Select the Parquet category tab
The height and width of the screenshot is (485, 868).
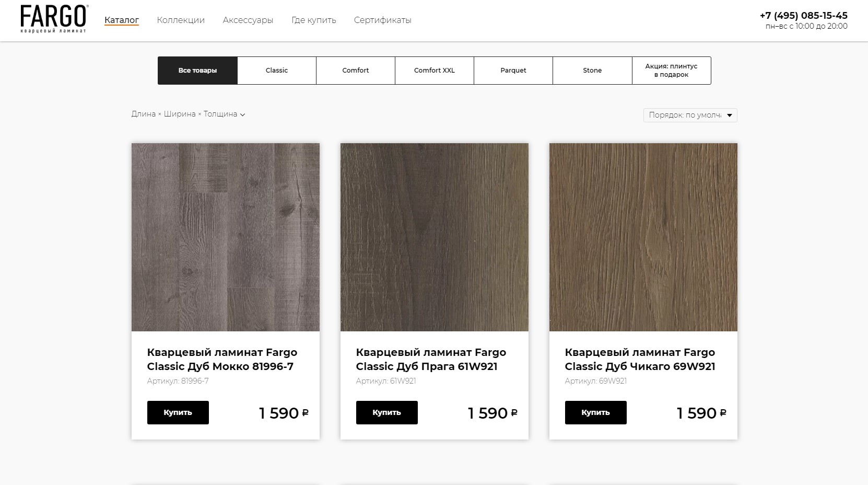(513, 71)
